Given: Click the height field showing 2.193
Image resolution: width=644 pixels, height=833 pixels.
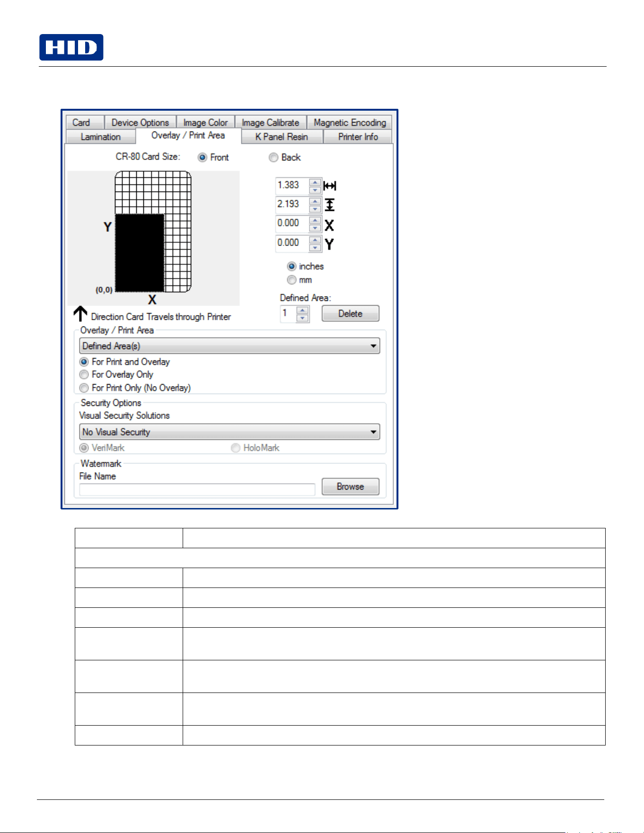Looking at the screenshot, I should pyautogui.click(x=292, y=204).
